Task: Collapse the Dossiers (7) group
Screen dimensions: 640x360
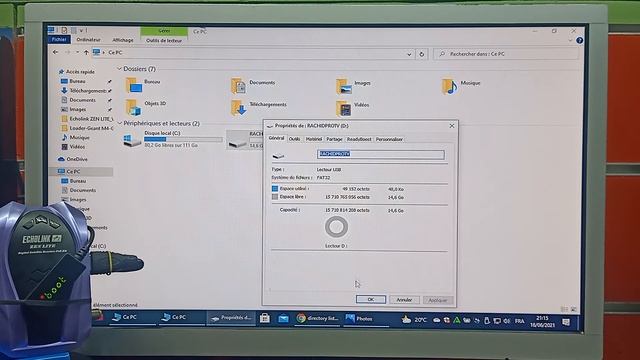Action: (x=119, y=69)
